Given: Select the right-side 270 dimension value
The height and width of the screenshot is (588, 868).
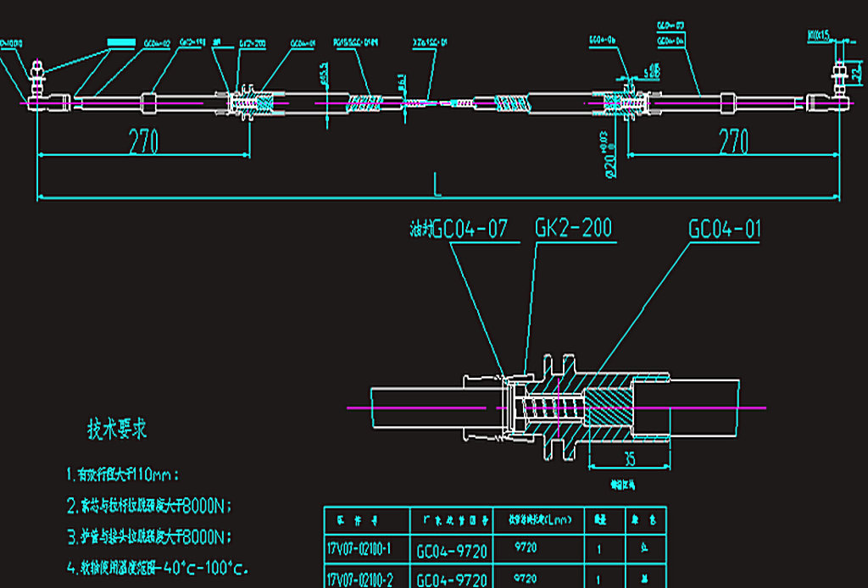Looking at the screenshot, I should tap(732, 141).
